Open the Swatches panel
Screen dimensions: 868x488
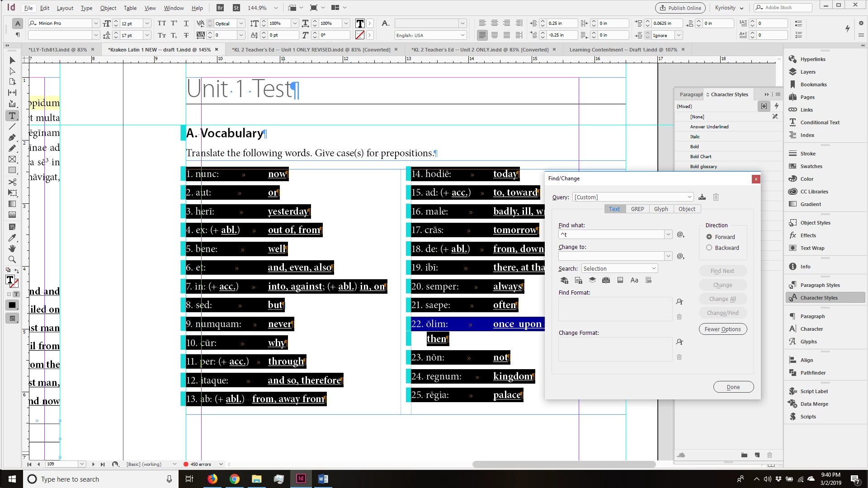811,166
